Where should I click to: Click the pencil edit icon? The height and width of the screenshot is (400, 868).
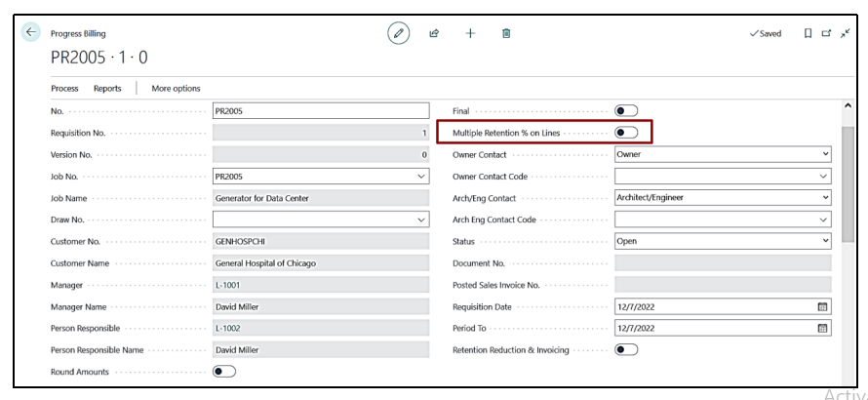pyautogui.click(x=398, y=33)
